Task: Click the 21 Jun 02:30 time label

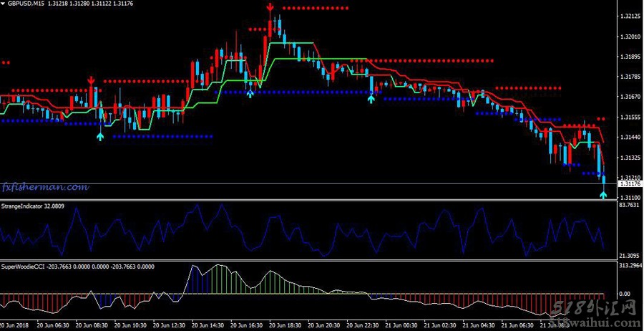Action: click(440, 325)
